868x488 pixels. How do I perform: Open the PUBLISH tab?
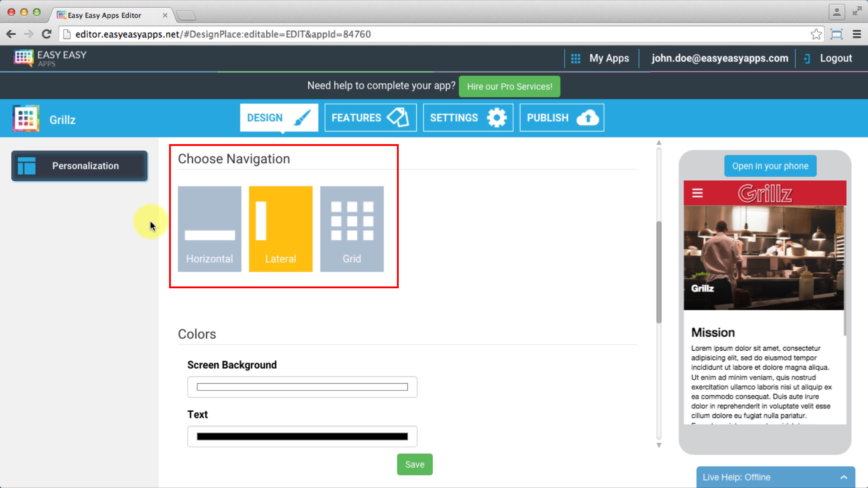[561, 118]
